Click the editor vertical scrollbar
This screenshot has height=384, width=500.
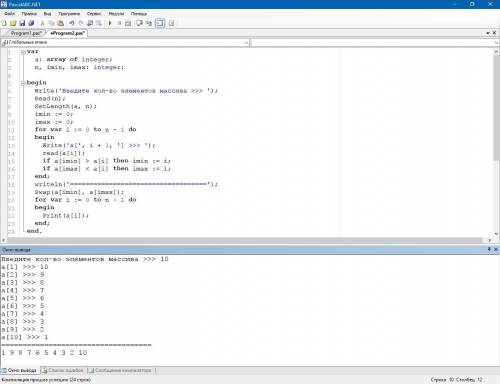[496, 142]
